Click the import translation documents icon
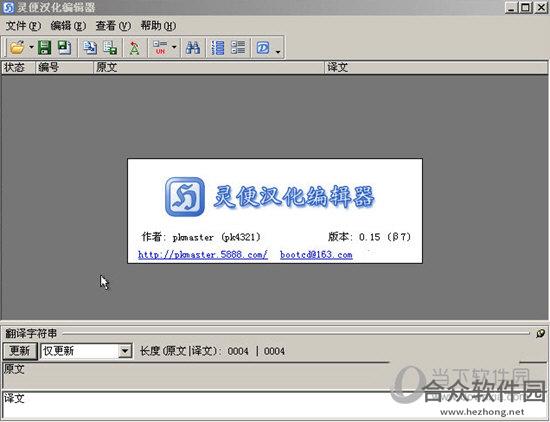The width and height of the screenshot is (550, 422). (90, 47)
